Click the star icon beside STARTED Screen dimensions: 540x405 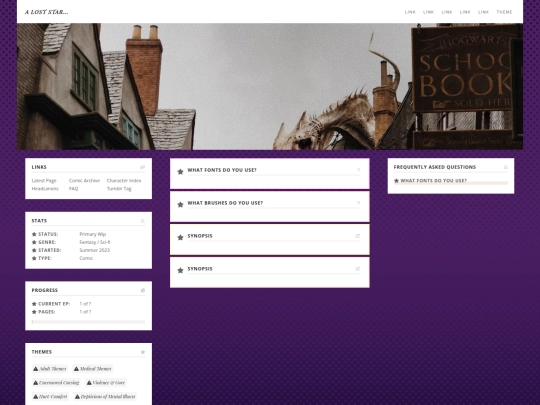(x=34, y=250)
